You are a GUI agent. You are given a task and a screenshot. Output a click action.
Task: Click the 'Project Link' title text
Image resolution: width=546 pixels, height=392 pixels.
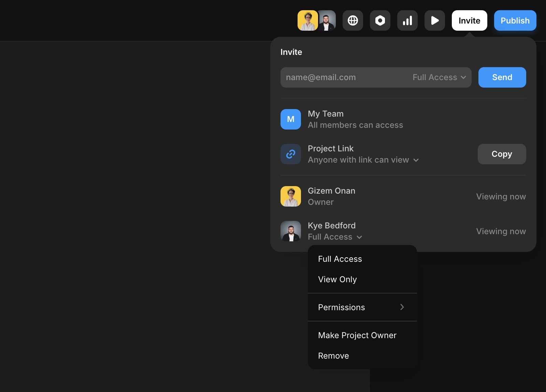pyautogui.click(x=331, y=149)
